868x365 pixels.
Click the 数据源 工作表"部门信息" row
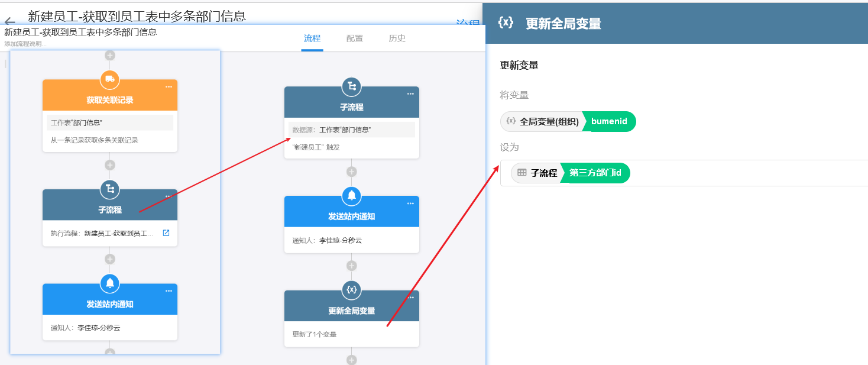[352, 130]
